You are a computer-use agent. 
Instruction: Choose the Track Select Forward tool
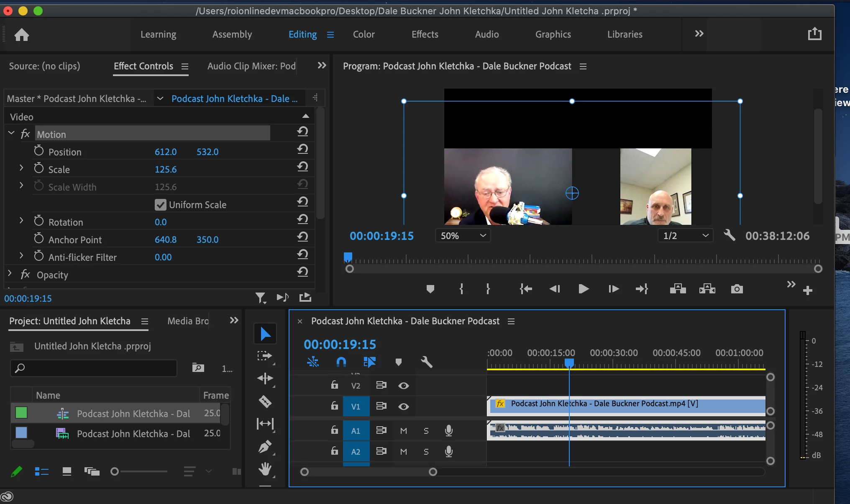(x=265, y=356)
